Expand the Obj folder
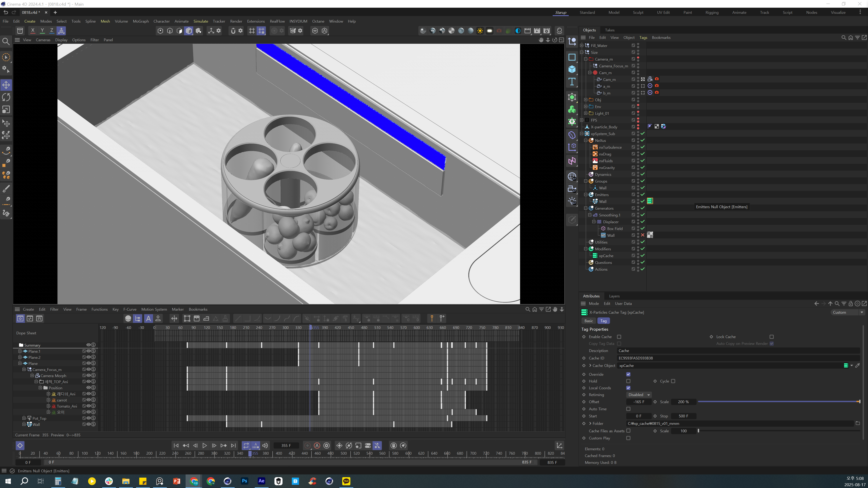868x488 pixels. (x=586, y=100)
